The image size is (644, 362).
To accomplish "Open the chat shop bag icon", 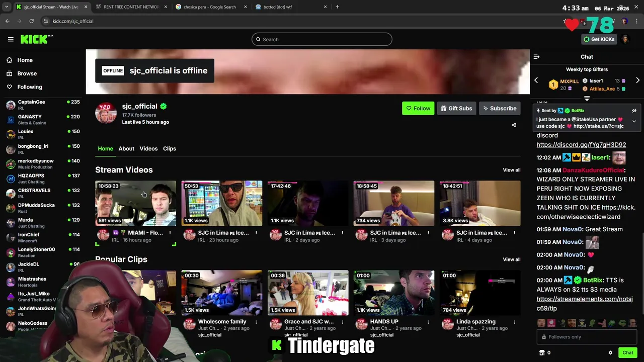I will pos(542,353).
